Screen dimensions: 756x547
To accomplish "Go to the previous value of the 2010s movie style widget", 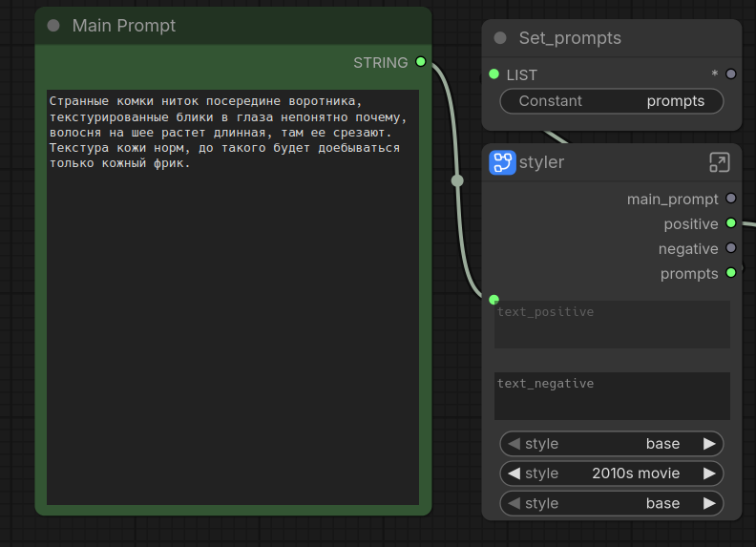I will pos(514,473).
